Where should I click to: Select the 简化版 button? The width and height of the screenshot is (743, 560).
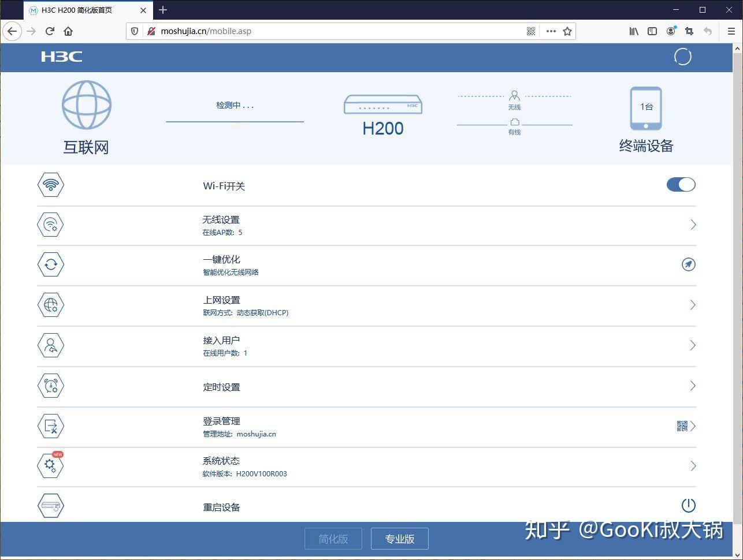point(333,539)
